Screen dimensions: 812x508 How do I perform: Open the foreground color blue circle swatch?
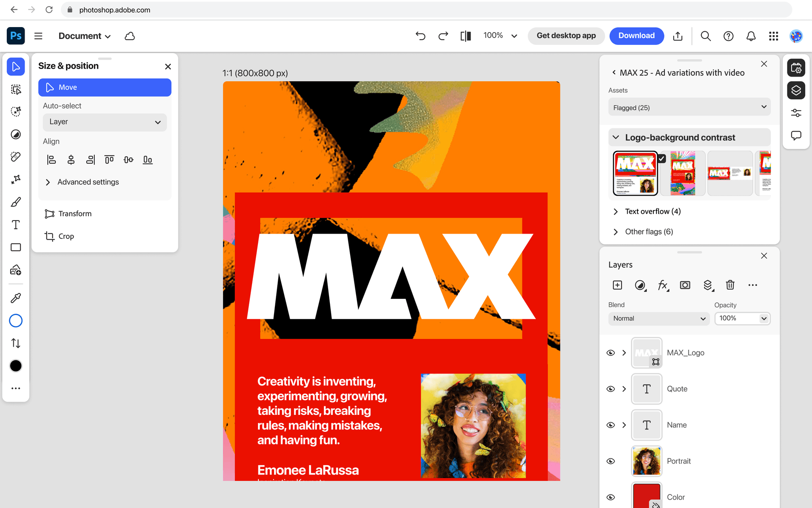click(x=16, y=320)
